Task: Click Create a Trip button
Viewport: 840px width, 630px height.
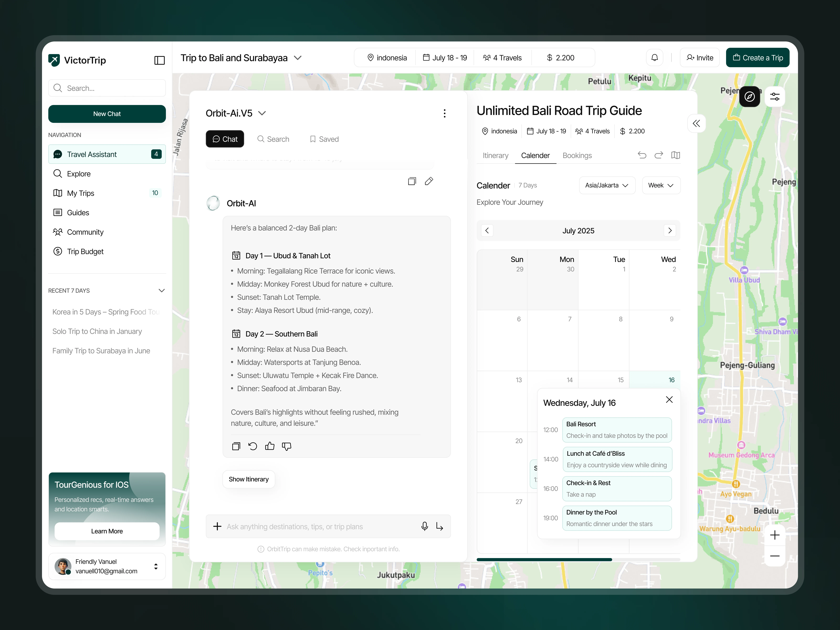Action: 758,58
